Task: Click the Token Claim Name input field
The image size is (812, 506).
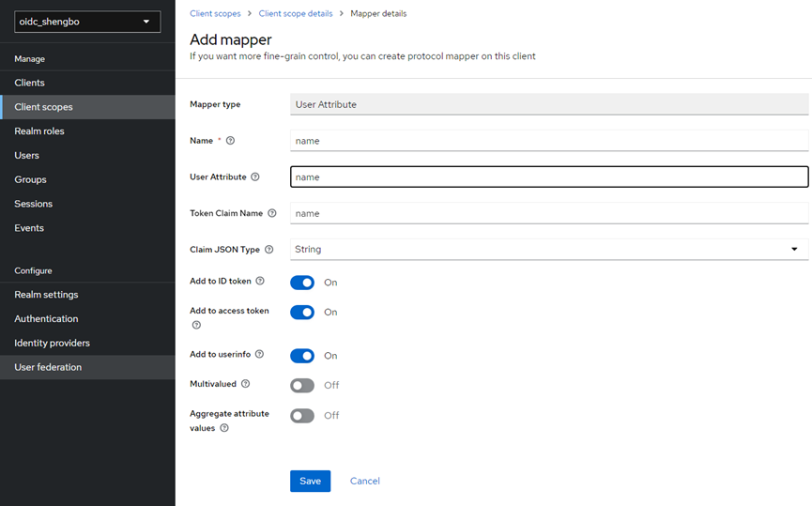Action: point(549,214)
